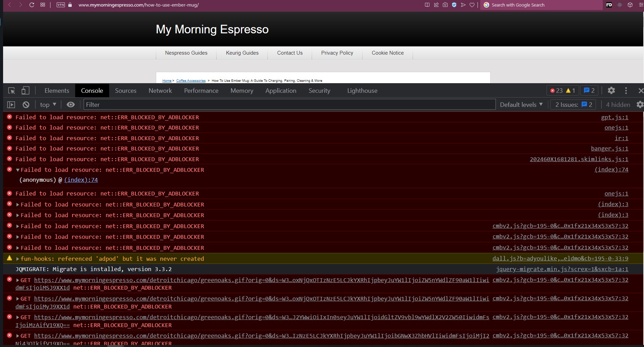Open the ad blocker shield icon
Image resolution: width=644 pixels, height=347 pixels.
pos(454,5)
